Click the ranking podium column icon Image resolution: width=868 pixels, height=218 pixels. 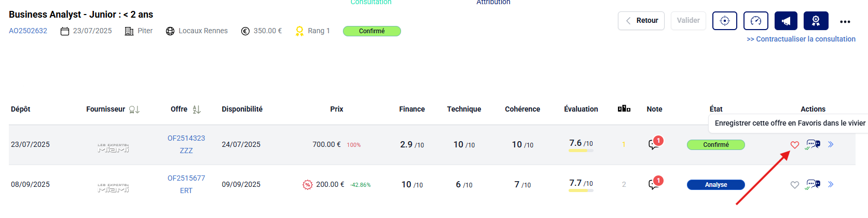pos(624,109)
